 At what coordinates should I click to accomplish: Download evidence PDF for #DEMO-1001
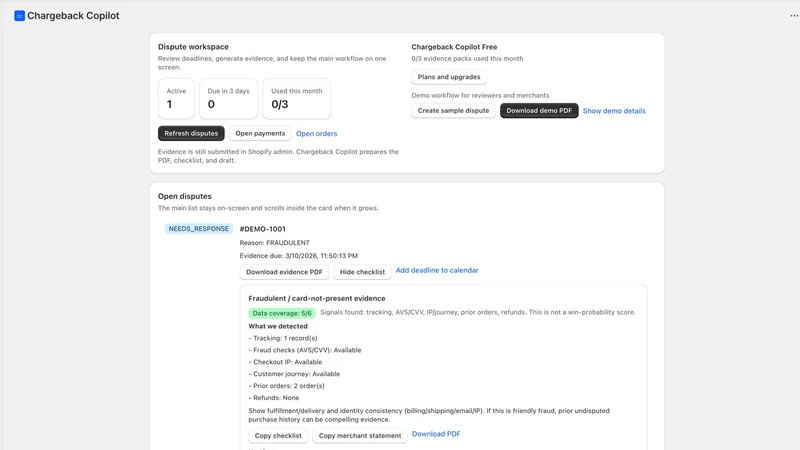(284, 272)
